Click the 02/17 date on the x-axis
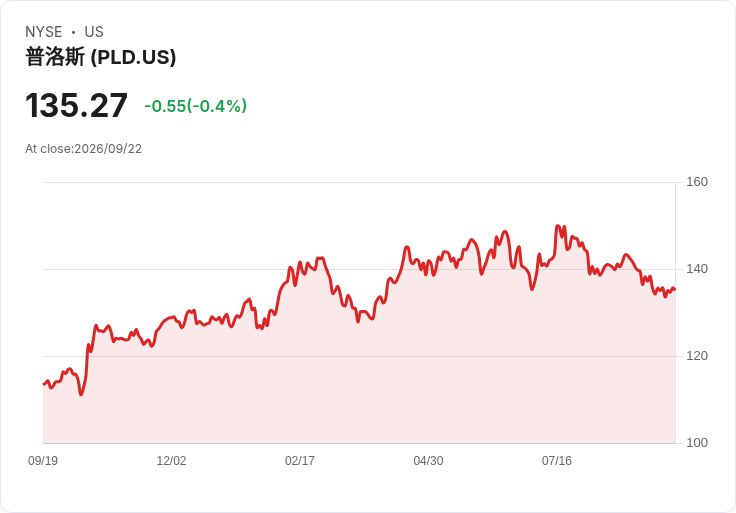Image resolution: width=736 pixels, height=513 pixels. click(300, 460)
